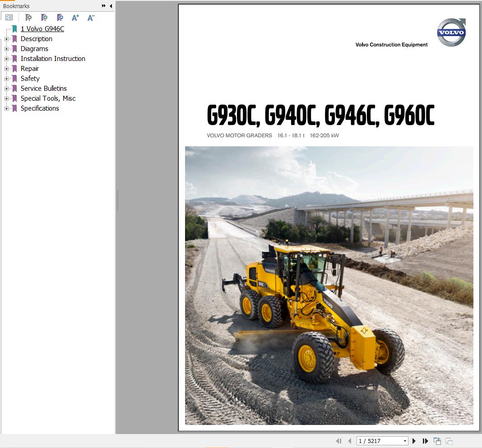Screen dimensions: 482x448
Task: Select the Description bookmark
Action: coord(36,39)
